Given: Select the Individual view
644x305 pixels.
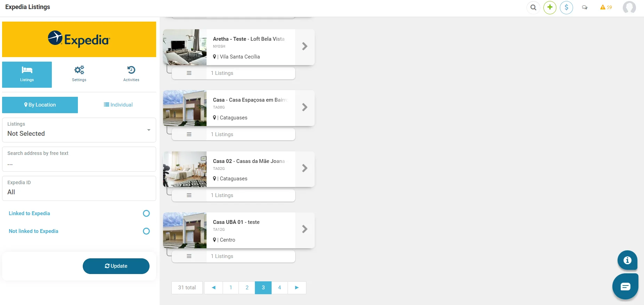Looking at the screenshot, I should (118, 105).
